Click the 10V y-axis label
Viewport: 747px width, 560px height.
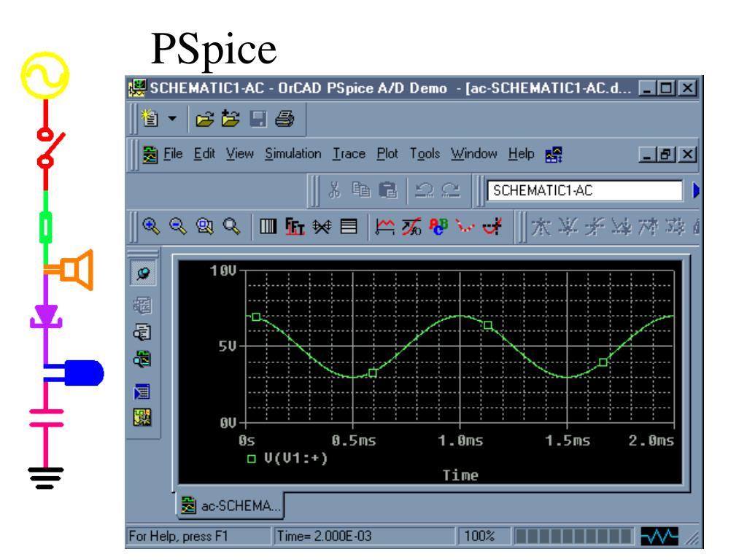click(223, 271)
